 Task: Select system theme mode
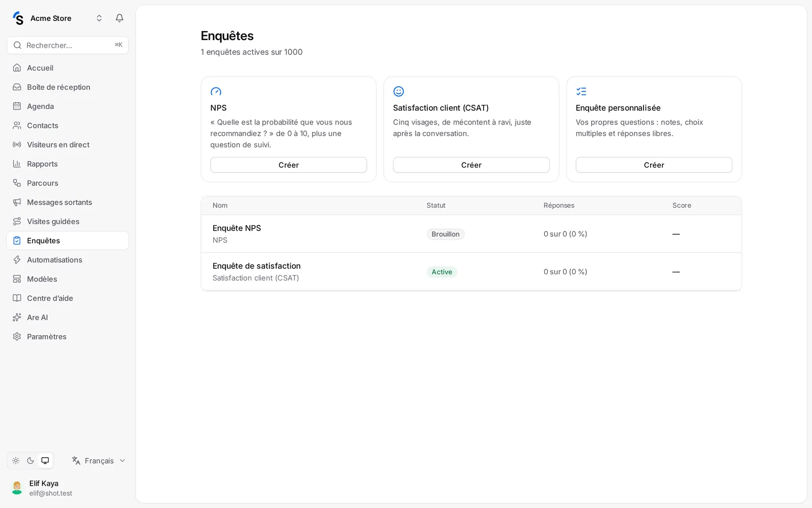click(x=45, y=461)
